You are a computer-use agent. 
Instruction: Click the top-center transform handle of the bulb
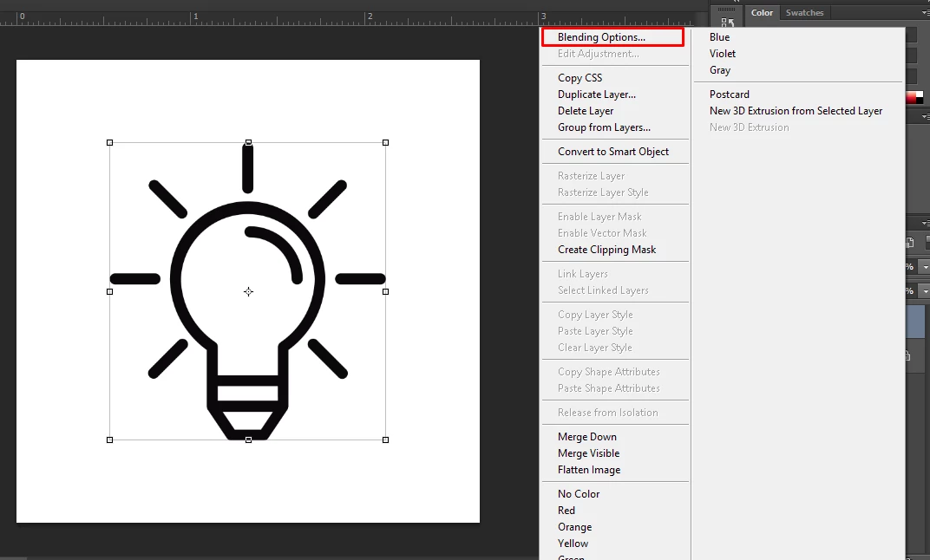pyautogui.click(x=248, y=143)
